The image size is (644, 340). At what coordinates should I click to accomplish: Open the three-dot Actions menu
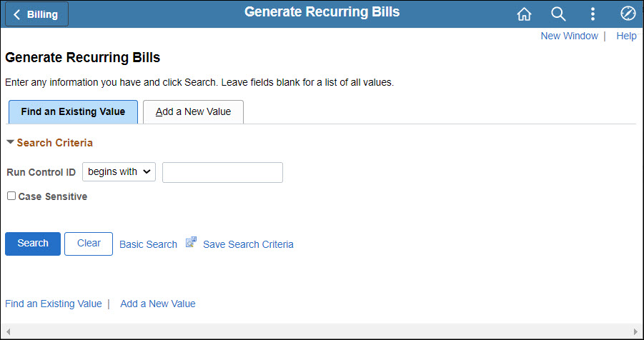coord(593,14)
